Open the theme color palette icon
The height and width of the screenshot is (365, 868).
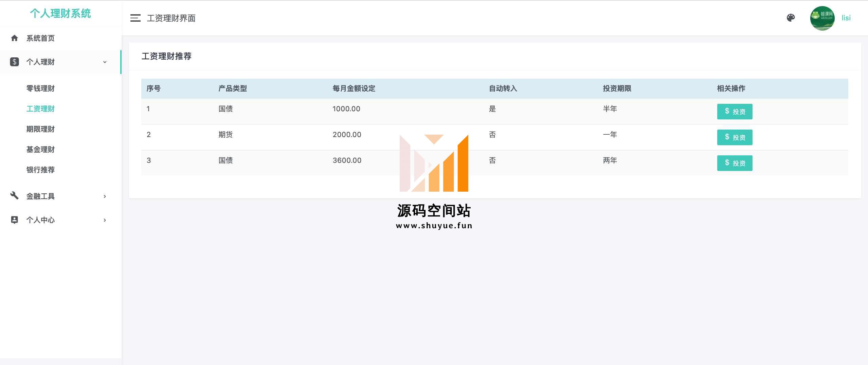[791, 18]
